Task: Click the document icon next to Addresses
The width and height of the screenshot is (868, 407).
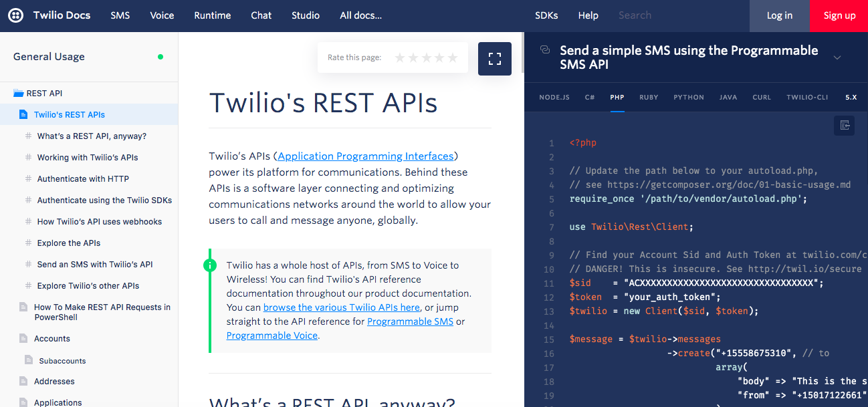Action: pos(23,381)
